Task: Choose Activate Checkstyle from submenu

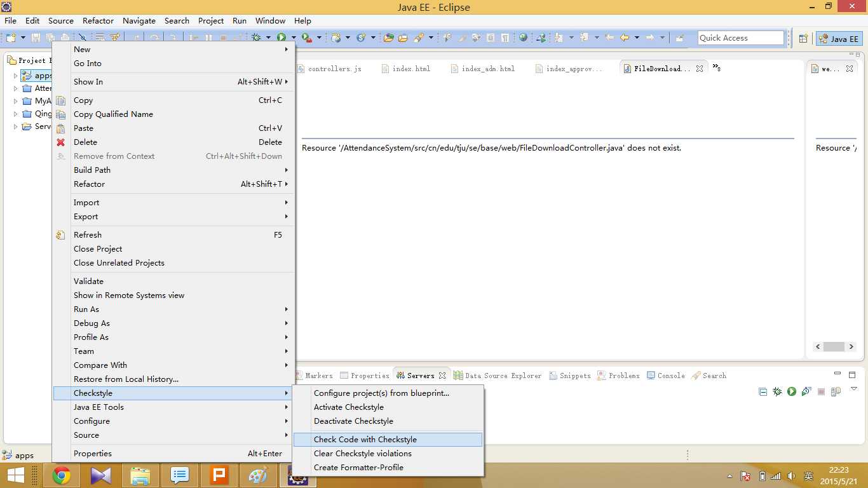Action: [x=388, y=407]
